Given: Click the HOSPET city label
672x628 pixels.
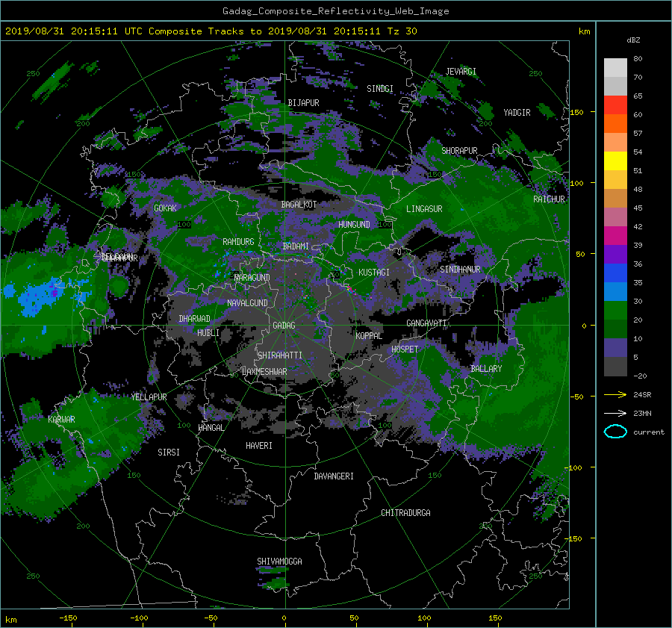Looking at the screenshot, I should pyautogui.click(x=405, y=349).
